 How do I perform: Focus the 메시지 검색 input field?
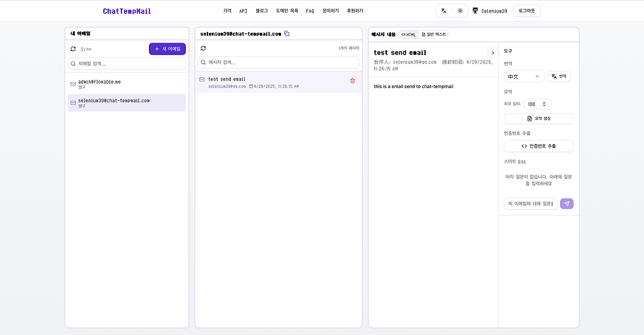pos(279,62)
